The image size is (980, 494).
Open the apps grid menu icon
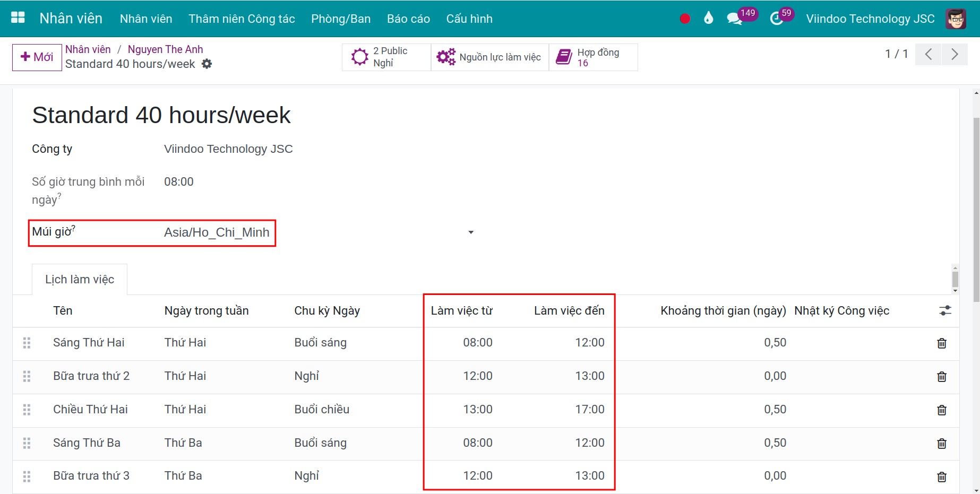click(18, 18)
